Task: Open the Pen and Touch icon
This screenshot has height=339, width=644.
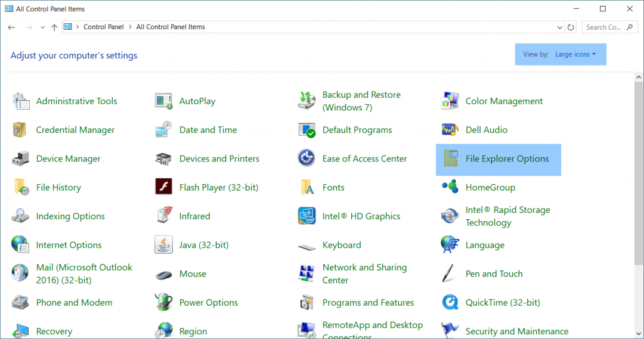Action: point(448,273)
